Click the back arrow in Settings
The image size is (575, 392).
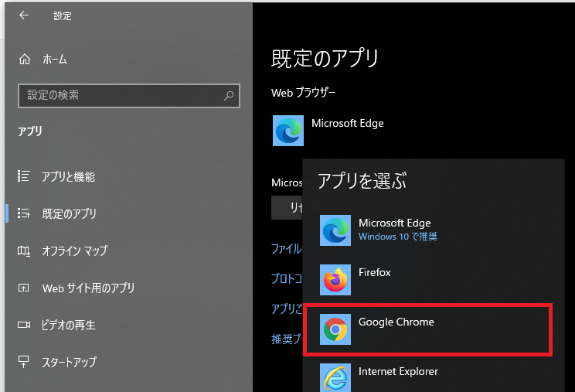pos(24,15)
